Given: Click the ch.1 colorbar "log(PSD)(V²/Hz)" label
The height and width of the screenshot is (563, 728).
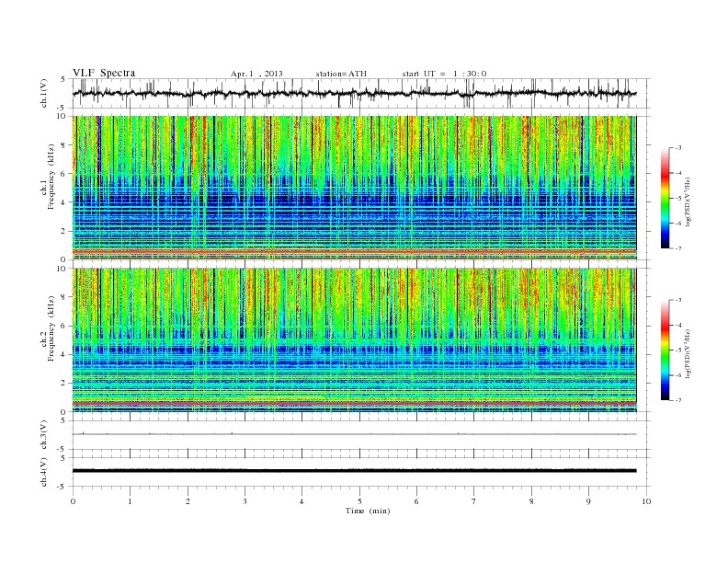Looking at the screenshot, I should (x=688, y=201).
